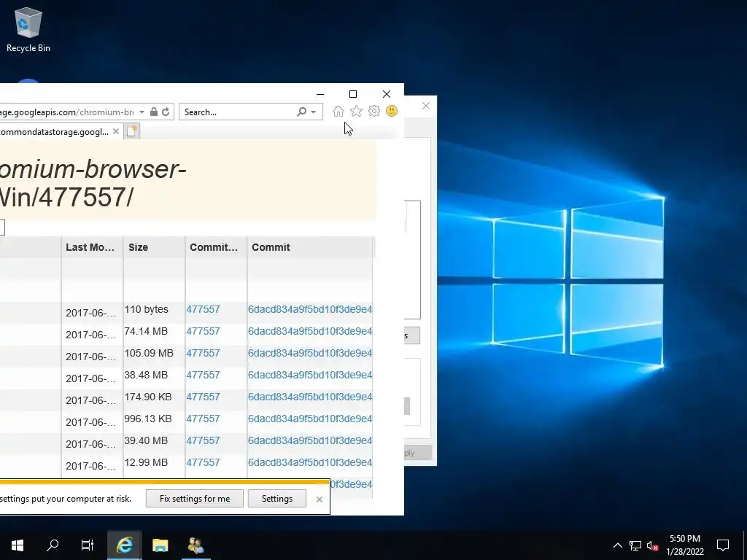
Task: Click the Settings button in notification bar
Action: click(276, 499)
